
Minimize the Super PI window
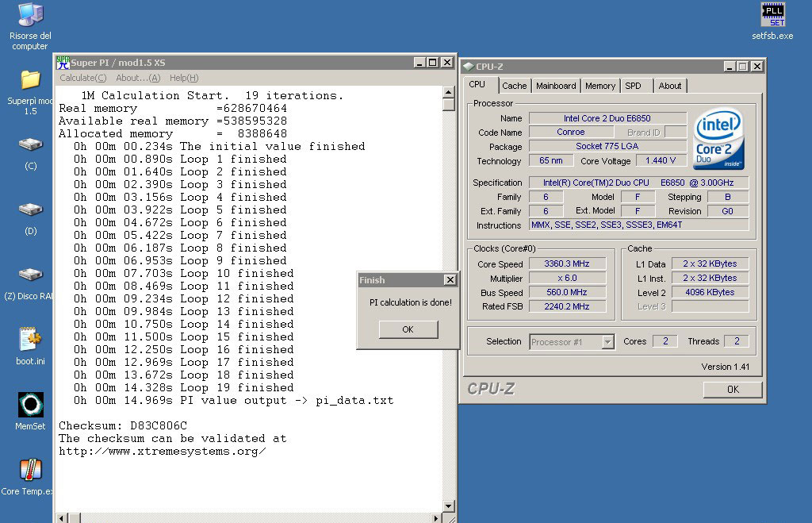pyautogui.click(x=420, y=63)
